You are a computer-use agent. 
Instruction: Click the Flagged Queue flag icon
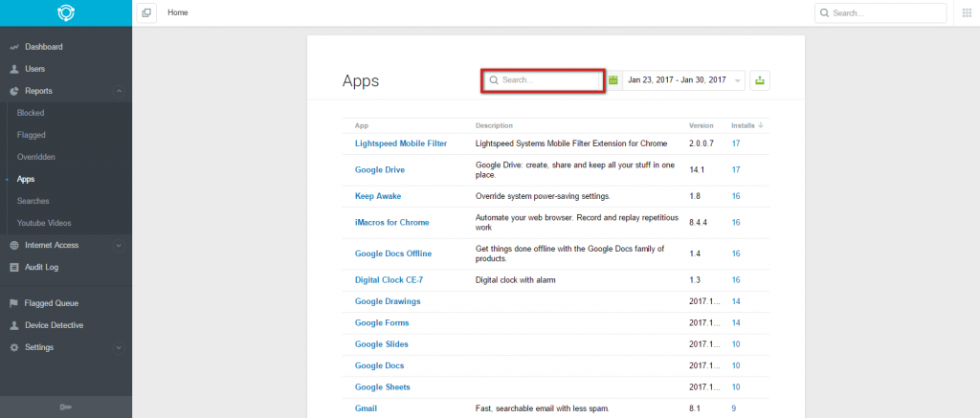(x=14, y=303)
